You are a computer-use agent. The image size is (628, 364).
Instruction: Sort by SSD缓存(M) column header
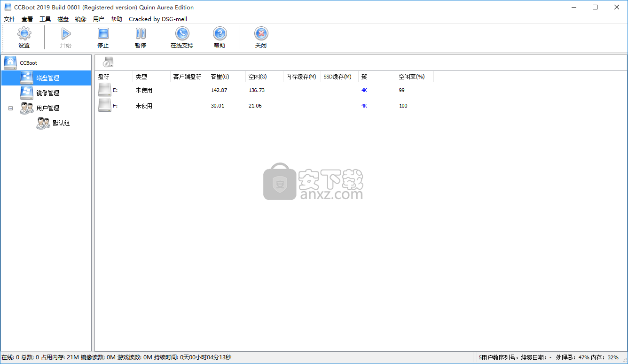[x=340, y=77]
